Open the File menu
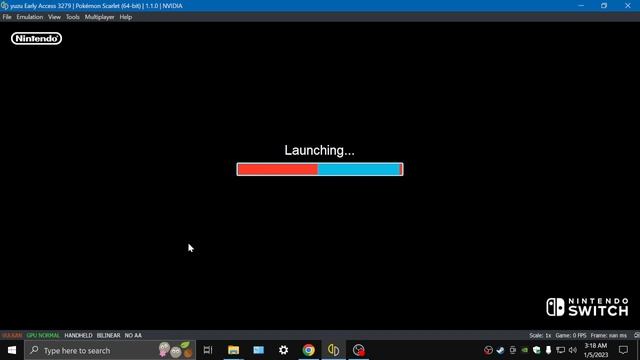Viewport: 640px width, 360px height. tap(7, 17)
